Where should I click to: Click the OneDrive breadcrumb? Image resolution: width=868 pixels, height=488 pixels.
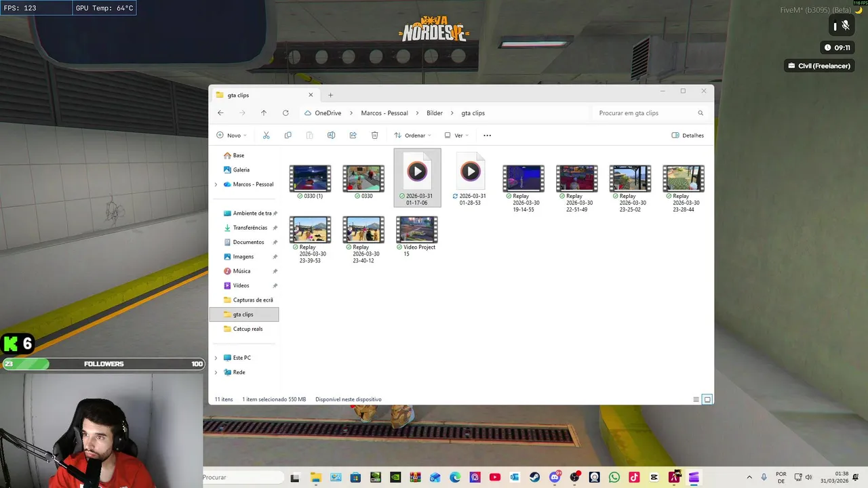point(328,113)
